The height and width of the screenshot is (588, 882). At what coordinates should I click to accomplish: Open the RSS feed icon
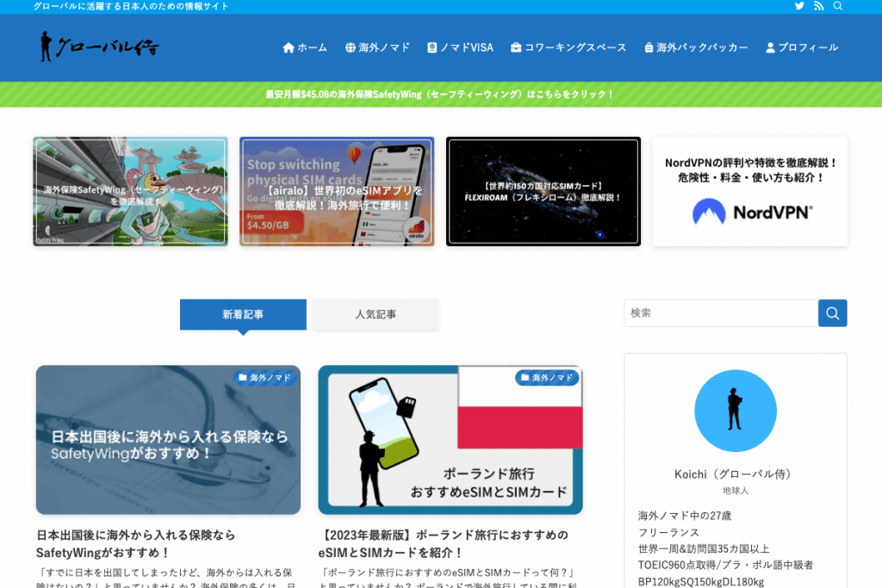(x=818, y=6)
